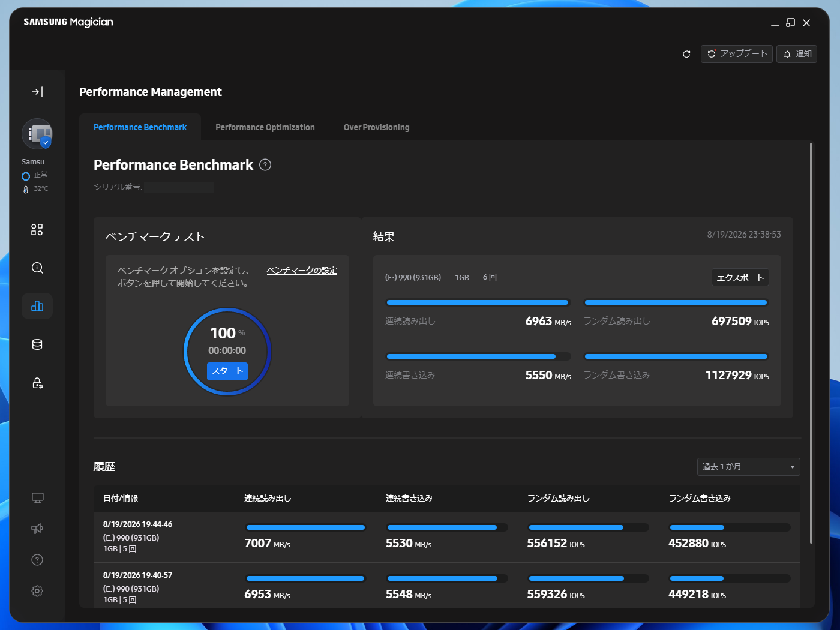Click the megaphone announcements icon
This screenshot has width=840, height=630.
click(37, 529)
